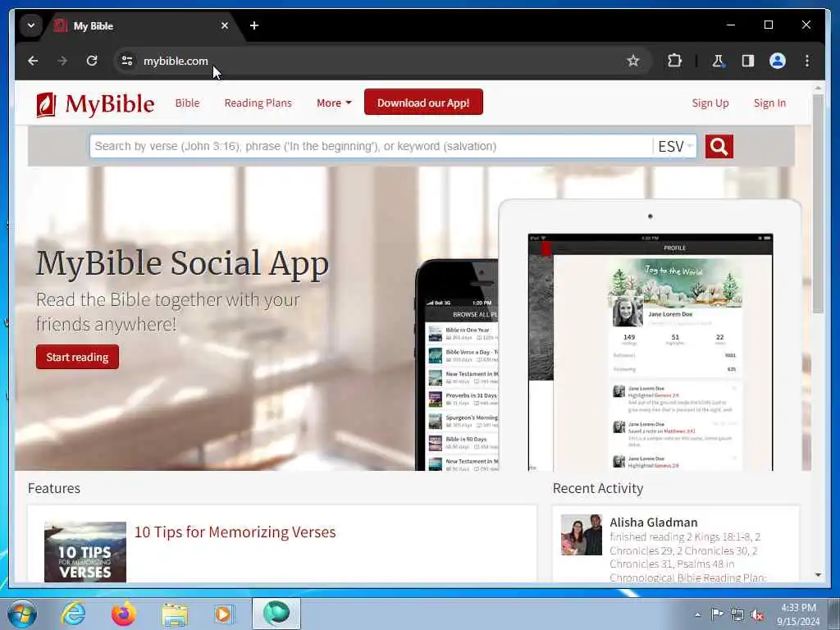Click the Start reading button

point(77,357)
